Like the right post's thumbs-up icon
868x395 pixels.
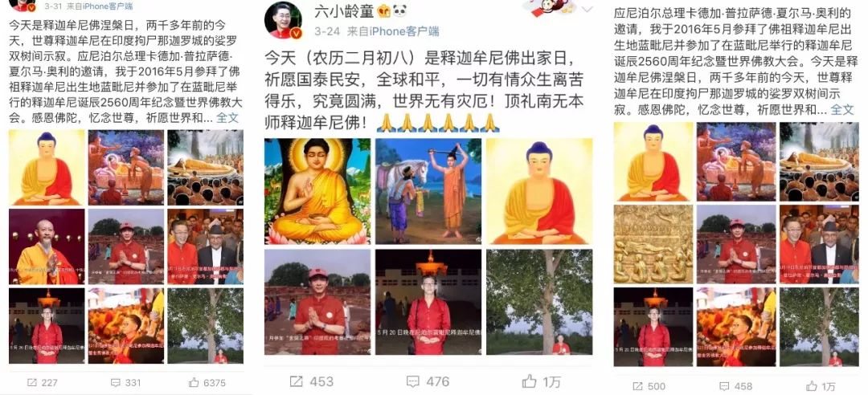click(x=812, y=385)
